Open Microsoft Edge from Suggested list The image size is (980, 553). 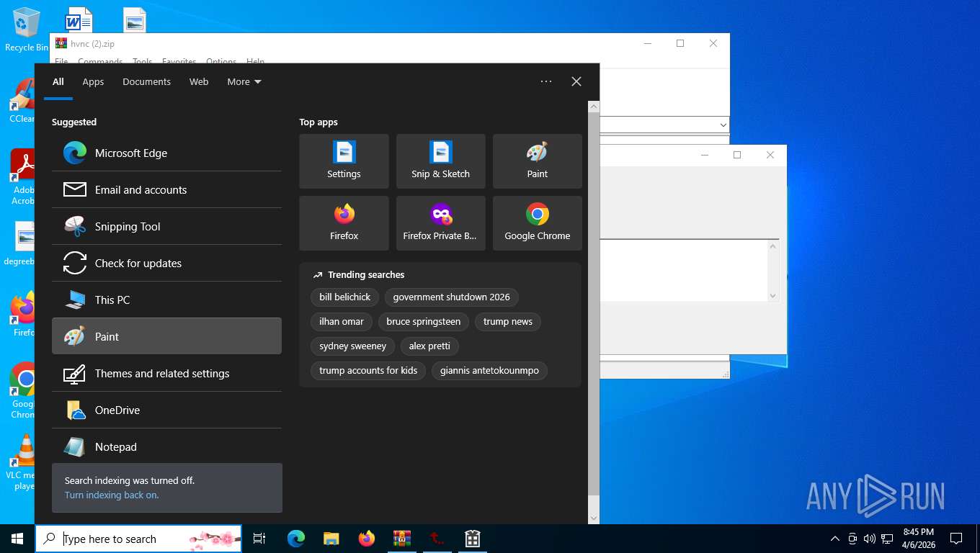click(x=166, y=153)
